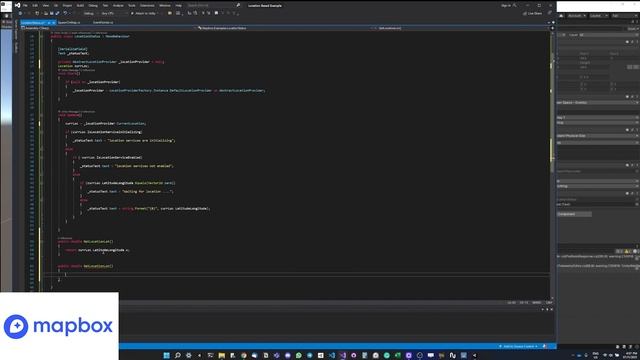Click the 'Location services not enabled' code line
Image resolution: width=640 pixels, height=360 pixels.
tap(127, 166)
